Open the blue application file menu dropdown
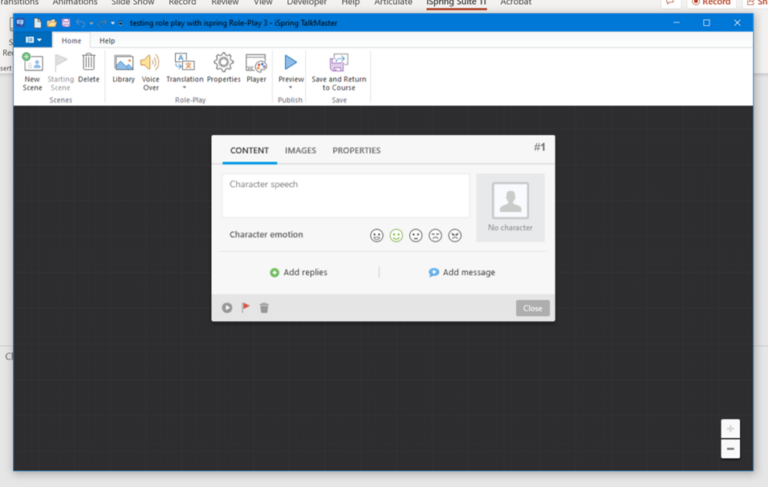Image resolution: width=768 pixels, height=487 pixels. point(32,40)
